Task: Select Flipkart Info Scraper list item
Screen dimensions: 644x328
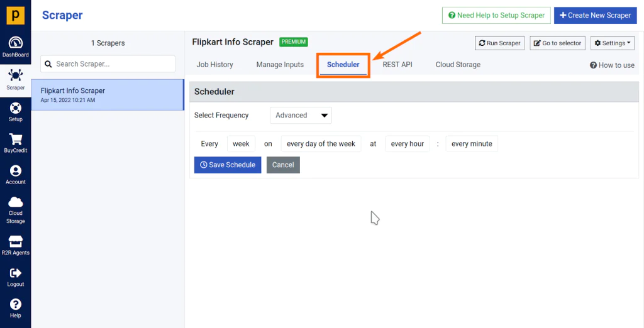Action: point(108,95)
